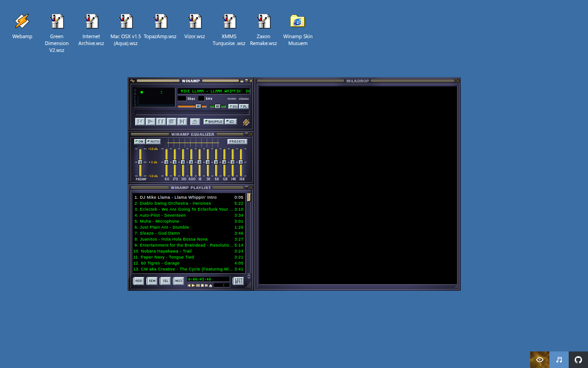Viewport: 588px width, 368px height.
Task: Click the mini play button in playlist footer
Action: tap(193, 285)
